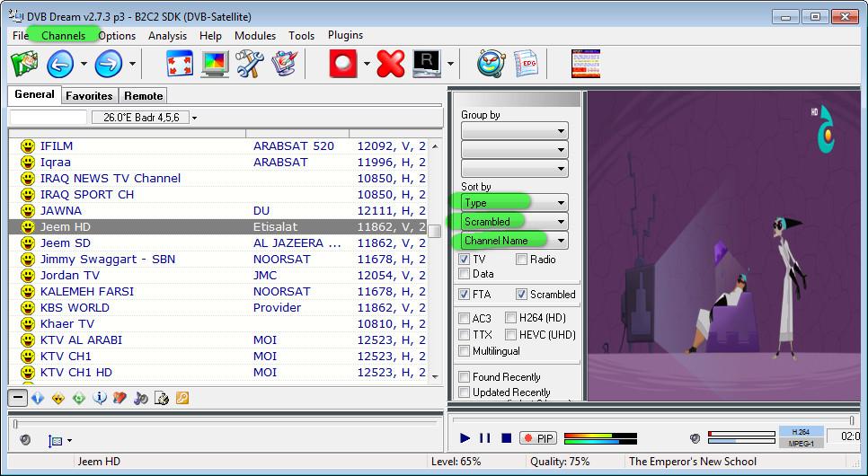Image resolution: width=868 pixels, height=476 pixels.
Task: Open the EPG guide icon
Action: (526, 64)
